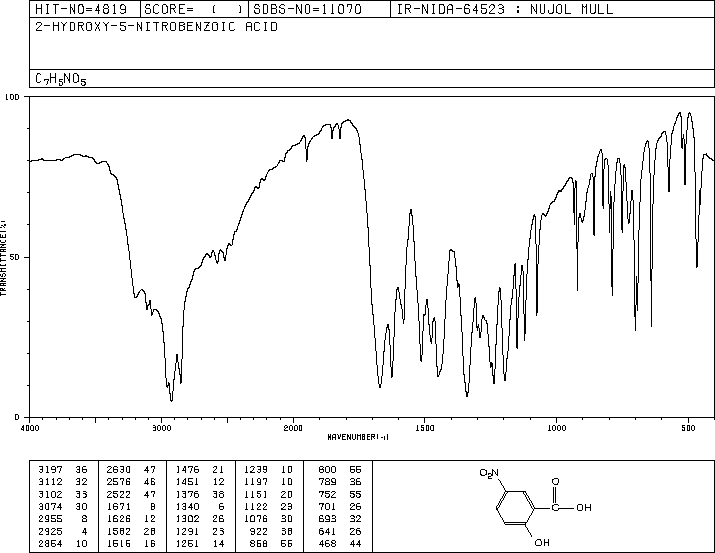Screen dimensions: 715x553
Task: Select peak table entry 922
Action: pyautogui.click(x=259, y=532)
